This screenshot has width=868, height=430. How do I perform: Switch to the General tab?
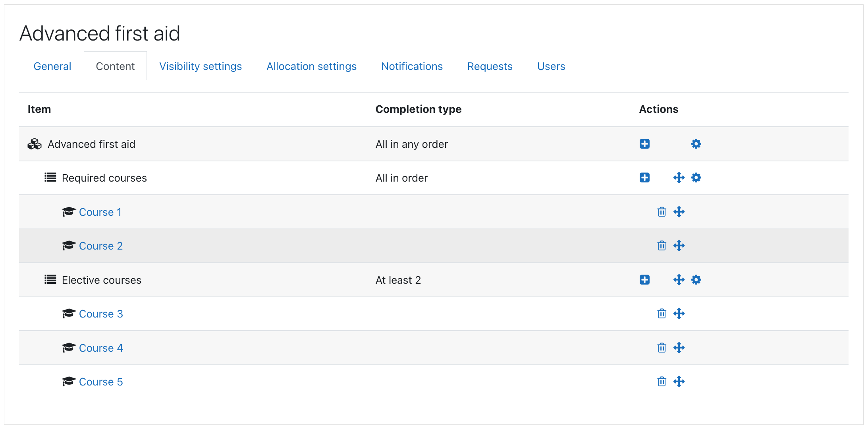tap(52, 66)
